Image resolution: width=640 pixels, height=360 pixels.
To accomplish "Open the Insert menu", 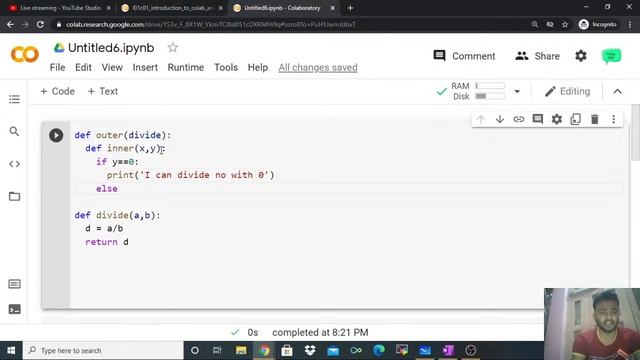I will pos(145,67).
